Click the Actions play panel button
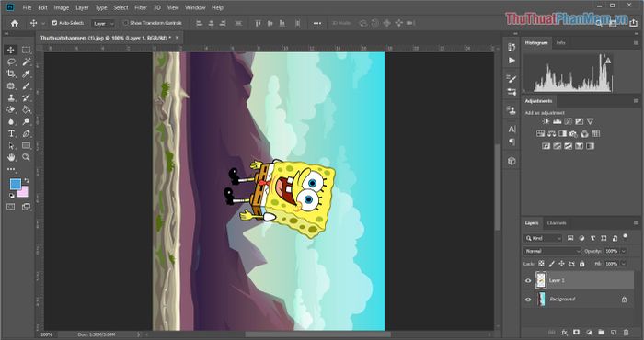Screen dimensions: 644x340 (x=512, y=61)
